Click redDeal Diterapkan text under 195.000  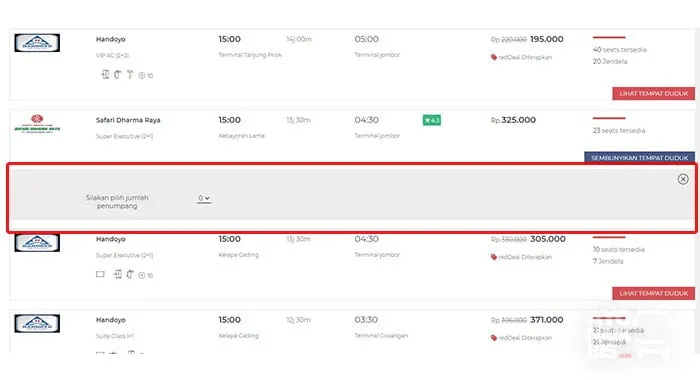coord(525,57)
